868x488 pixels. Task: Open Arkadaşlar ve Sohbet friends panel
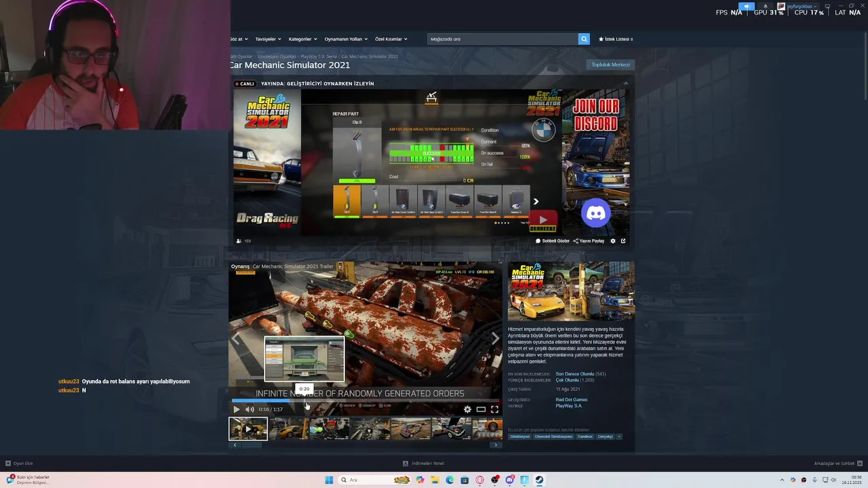[837, 464]
